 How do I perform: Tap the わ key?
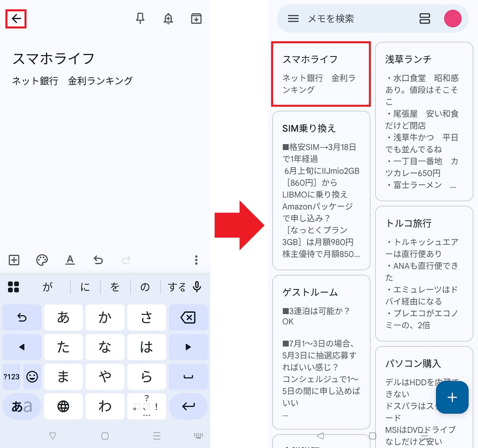click(105, 406)
